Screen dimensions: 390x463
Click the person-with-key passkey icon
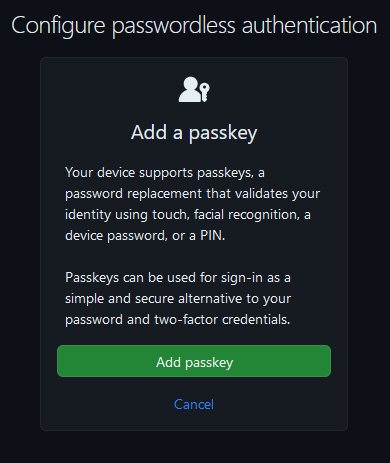pyautogui.click(x=194, y=89)
